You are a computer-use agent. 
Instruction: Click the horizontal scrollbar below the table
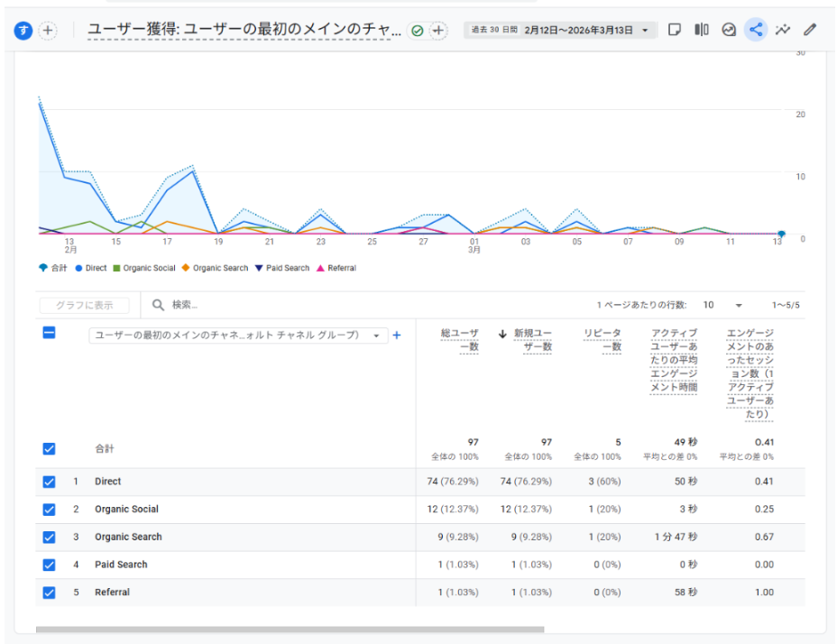pos(290,630)
